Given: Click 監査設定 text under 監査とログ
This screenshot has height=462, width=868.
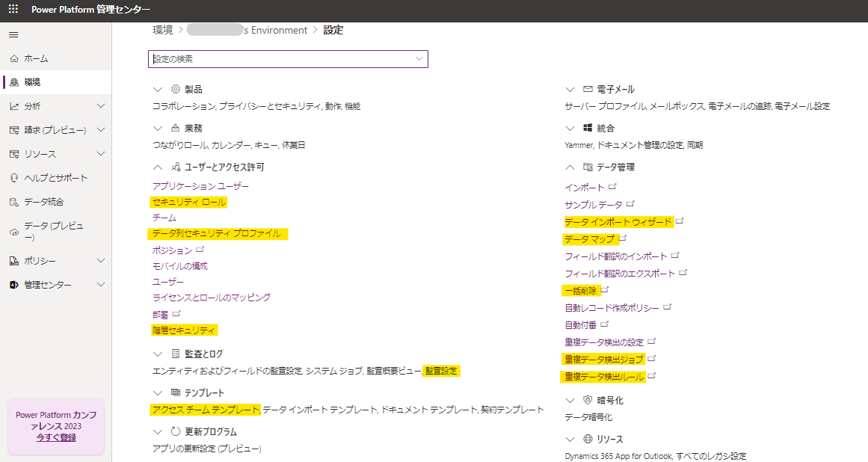Looking at the screenshot, I should click(x=441, y=371).
